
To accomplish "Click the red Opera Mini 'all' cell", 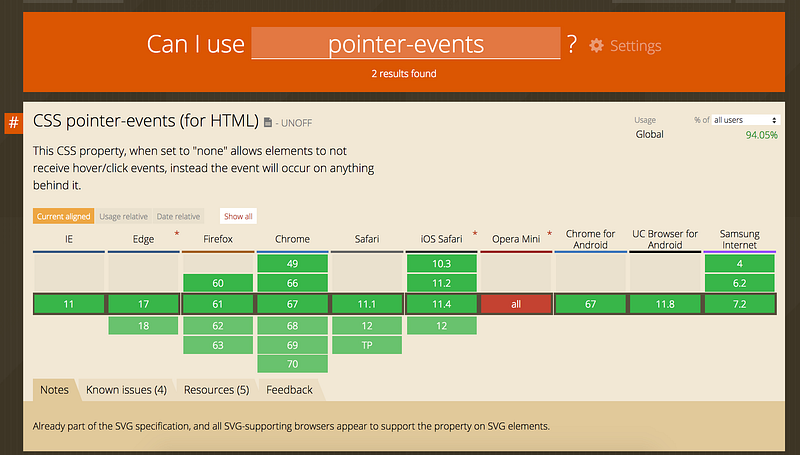I will click(x=516, y=304).
